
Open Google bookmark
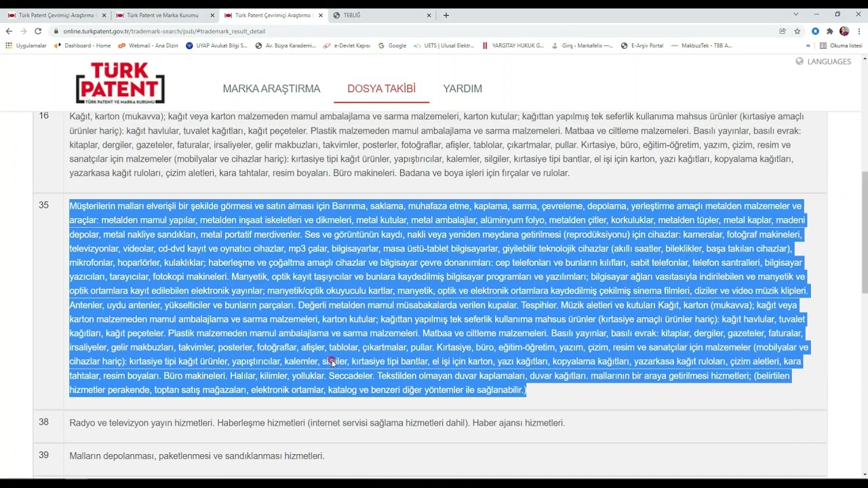(x=392, y=45)
